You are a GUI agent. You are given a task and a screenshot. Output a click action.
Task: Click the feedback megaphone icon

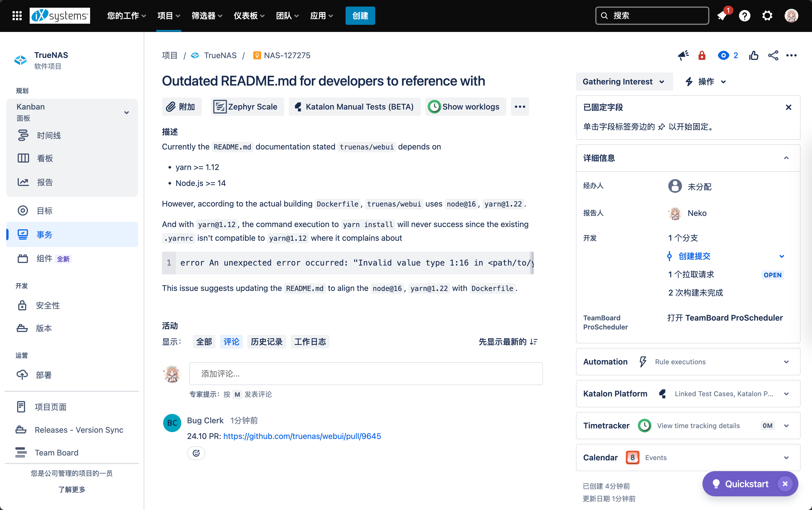[x=683, y=55]
